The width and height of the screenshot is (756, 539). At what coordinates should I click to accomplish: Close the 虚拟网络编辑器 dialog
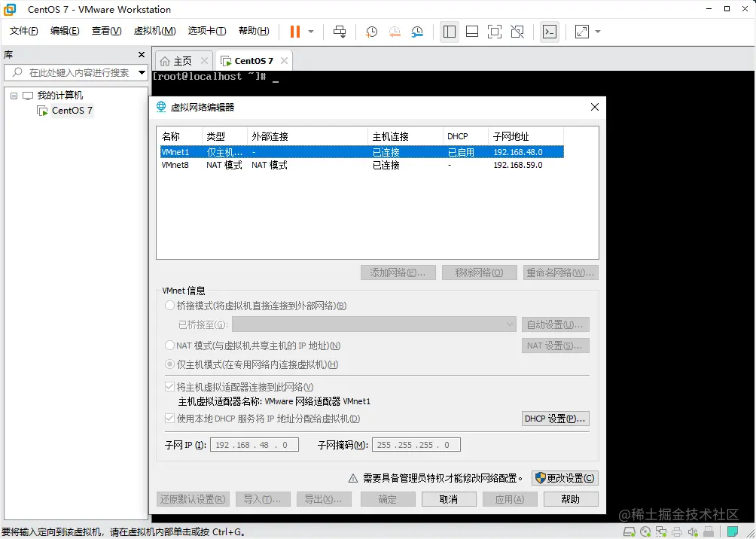pyautogui.click(x=595, y=107)
